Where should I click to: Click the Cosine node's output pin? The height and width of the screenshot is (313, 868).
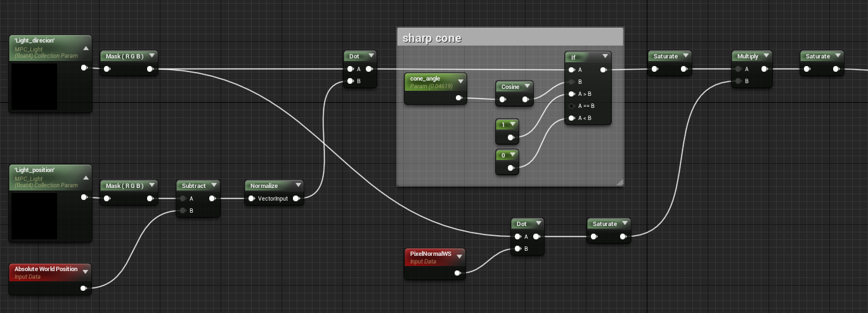pos(525,99)
